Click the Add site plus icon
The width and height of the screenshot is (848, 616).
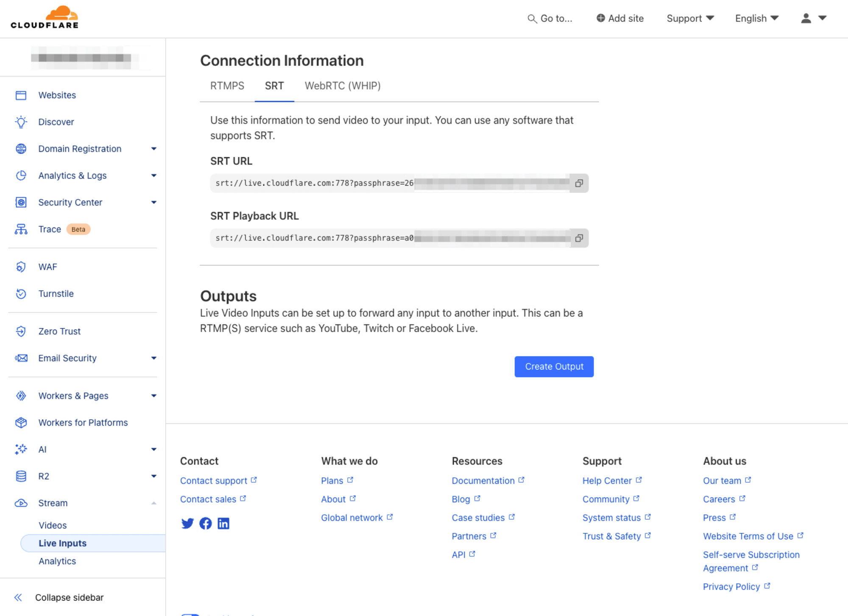601,18
